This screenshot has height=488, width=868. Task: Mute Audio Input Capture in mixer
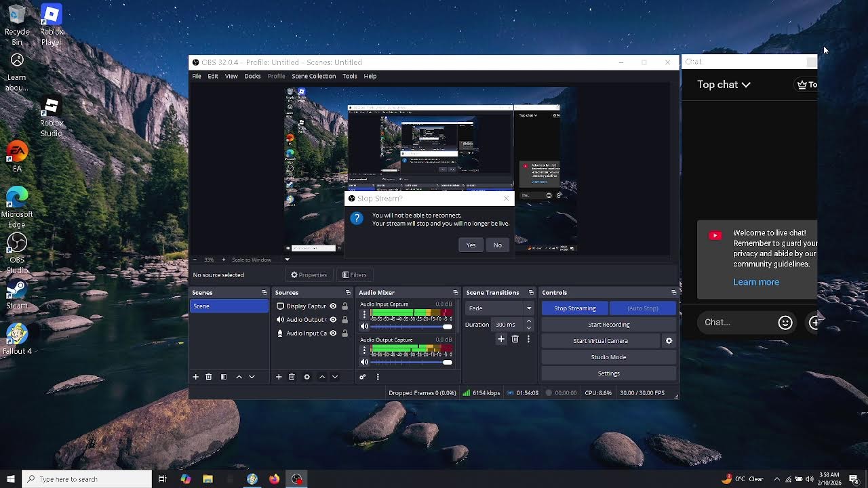[x=364, y=327]
